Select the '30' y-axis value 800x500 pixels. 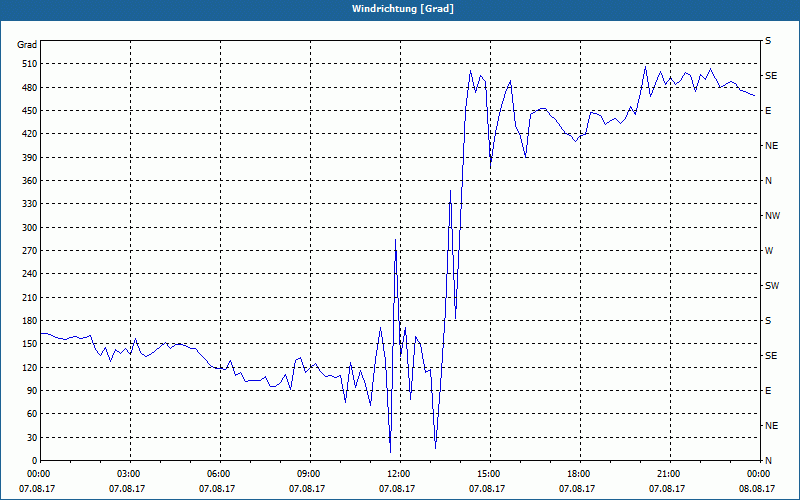point(32,437)
